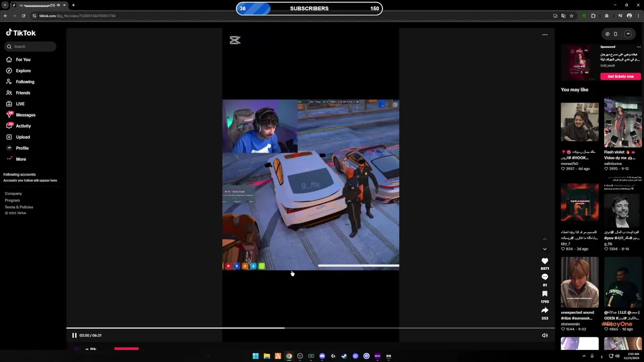The height and width of the screenshot is (362, 644).
Task: Open the browser extensions puzzle icon
Action: tap(593, 16)
